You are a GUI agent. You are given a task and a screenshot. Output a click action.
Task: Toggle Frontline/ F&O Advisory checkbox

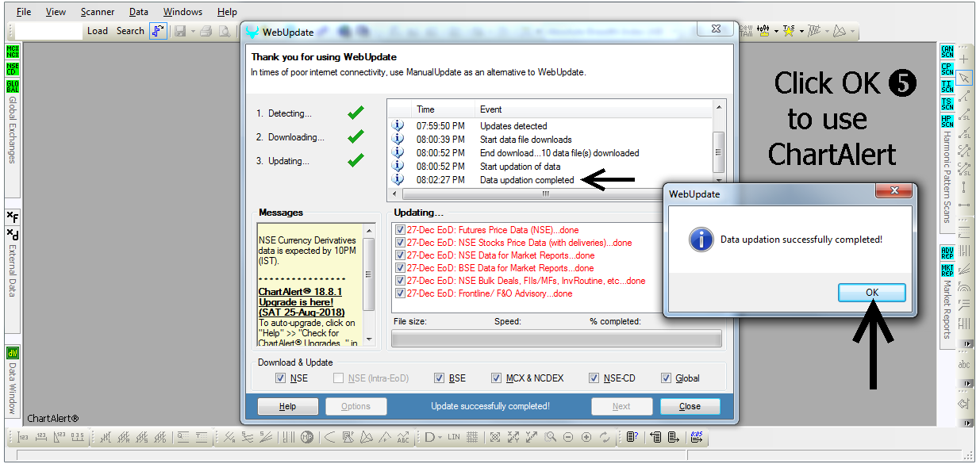pyautogui.click(x=400, y=293)
